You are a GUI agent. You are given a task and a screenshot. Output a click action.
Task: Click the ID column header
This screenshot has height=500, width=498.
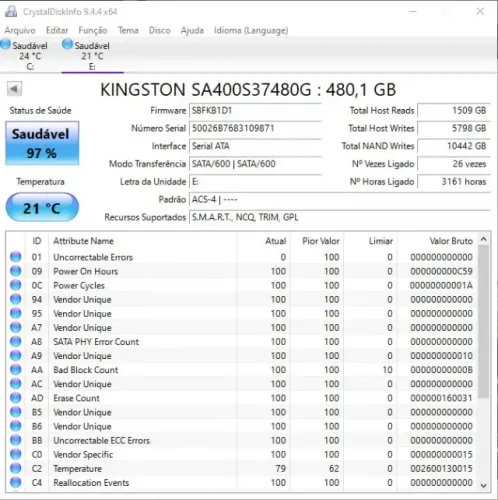(x=37, y=241)
